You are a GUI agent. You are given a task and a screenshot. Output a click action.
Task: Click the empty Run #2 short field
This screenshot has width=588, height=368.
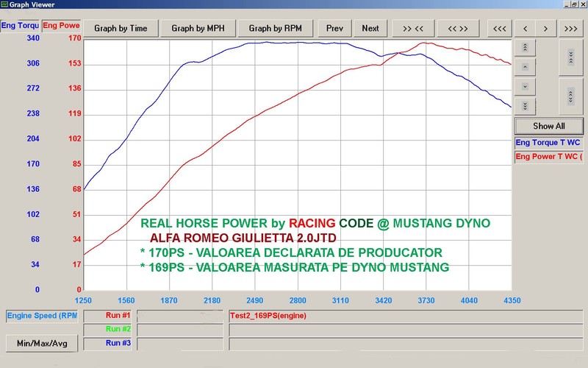pyautogui.click(x=180, y=330)
